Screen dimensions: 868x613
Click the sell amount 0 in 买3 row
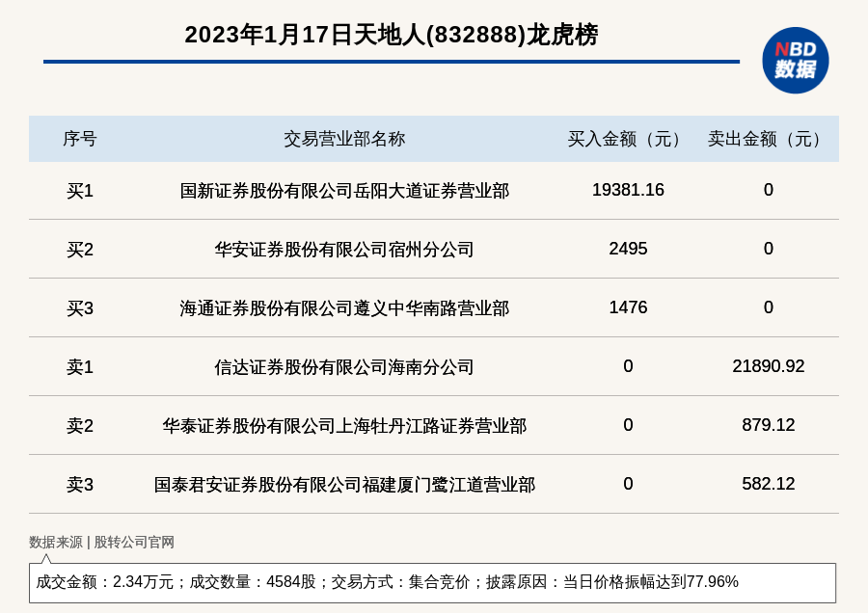tap(769, 307)
